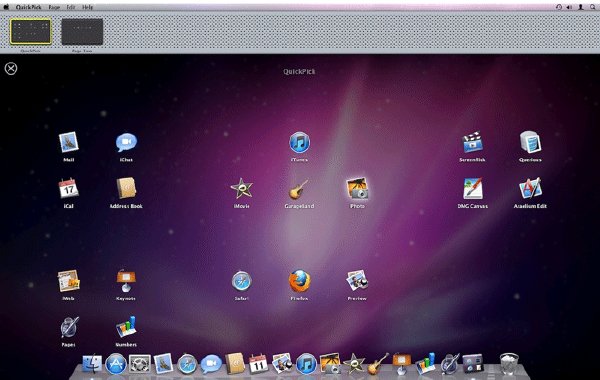Viewport: 600px width, 380px height.
Task: Open the Page menu in the menu bar
Action: [54, 7]
